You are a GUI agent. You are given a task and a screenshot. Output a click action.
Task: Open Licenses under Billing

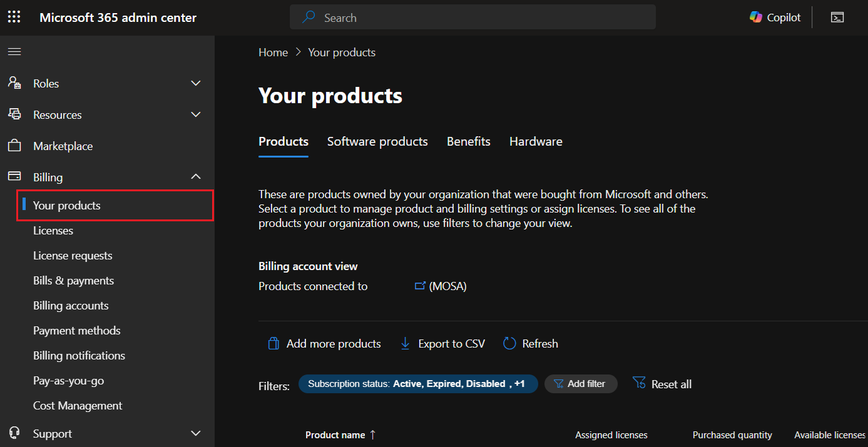53,231
